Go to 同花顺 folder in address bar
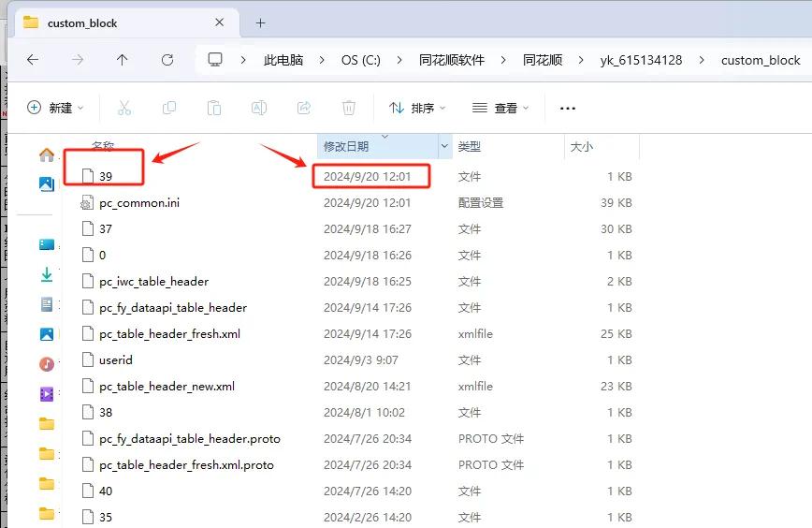This screenshot has width=812, height=528. (x=543, y=60)
